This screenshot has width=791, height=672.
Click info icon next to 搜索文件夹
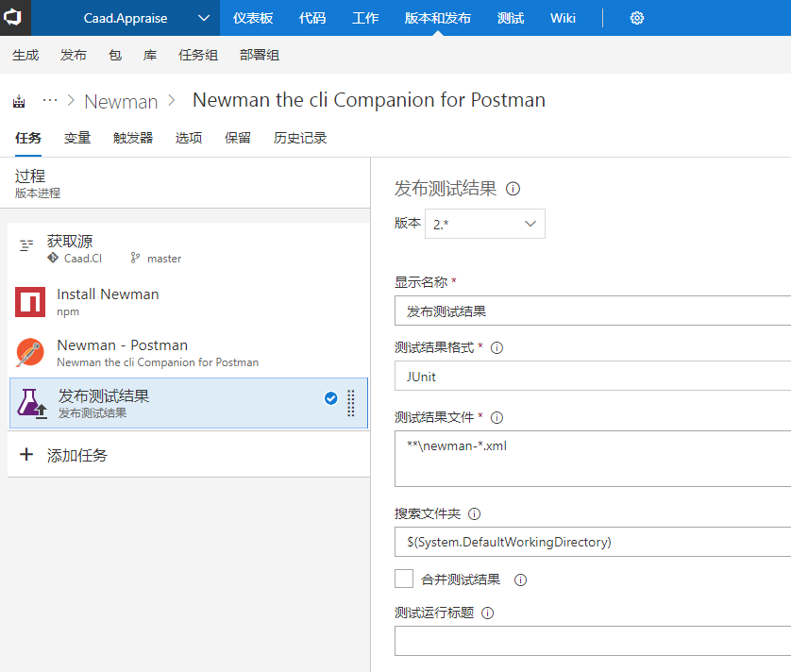pyautogui.click(x=474, y=513)
